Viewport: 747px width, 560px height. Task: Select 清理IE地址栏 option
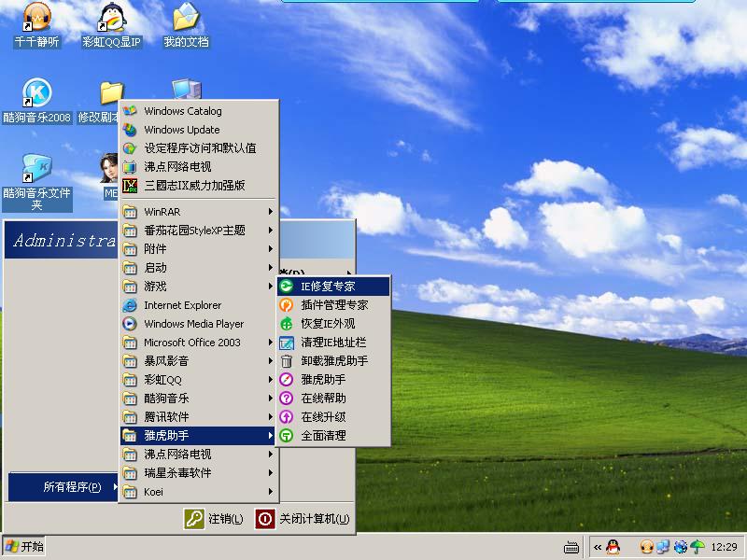(x=333, y=343)
